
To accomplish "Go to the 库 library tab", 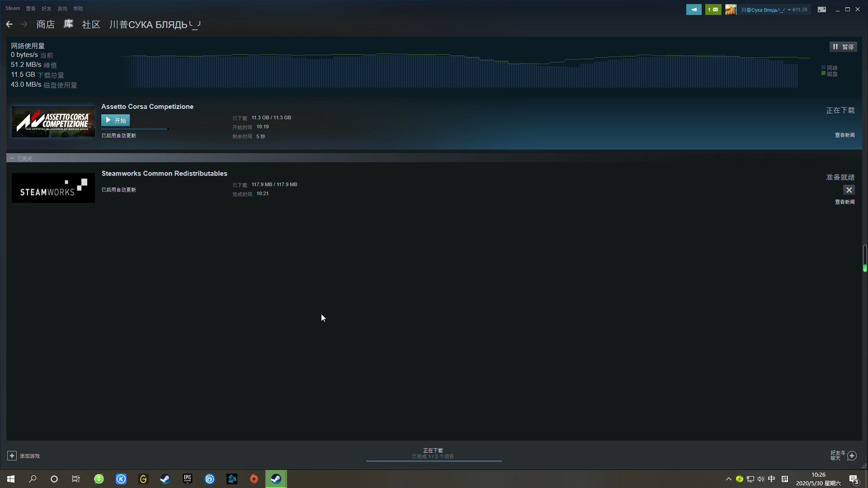I will pos(68,24).
